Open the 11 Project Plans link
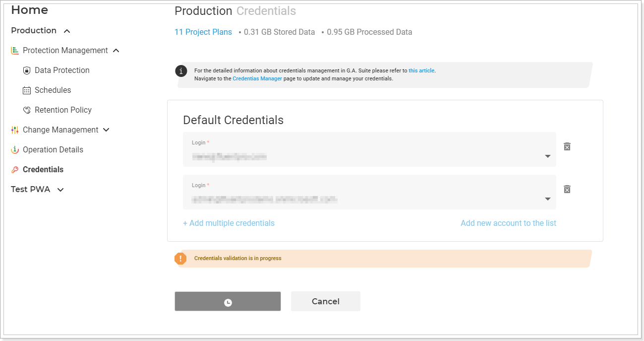 click(x=203, y=32)
